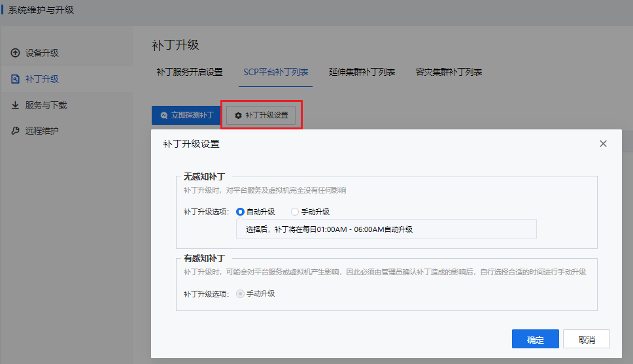Confirm with the 确定 button
The width and height of the screenshot is (633, 364).
[x=536, y=339]
